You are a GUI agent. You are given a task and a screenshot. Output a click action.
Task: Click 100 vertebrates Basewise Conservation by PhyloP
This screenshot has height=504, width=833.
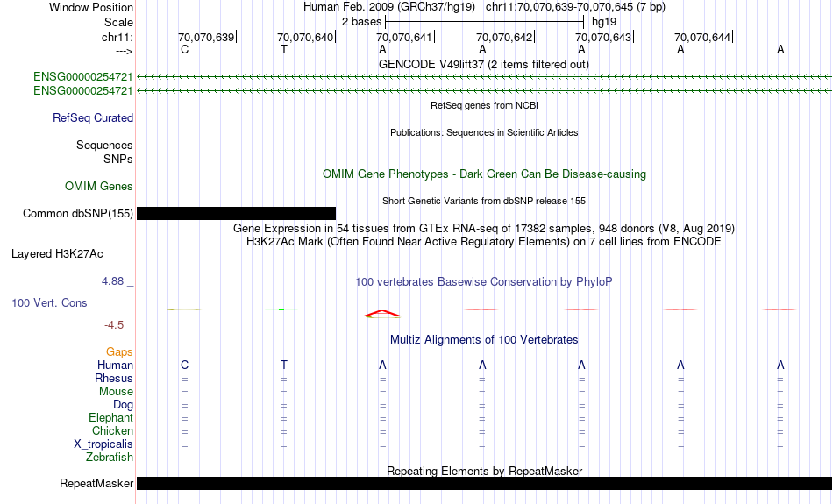pos(484,282)
